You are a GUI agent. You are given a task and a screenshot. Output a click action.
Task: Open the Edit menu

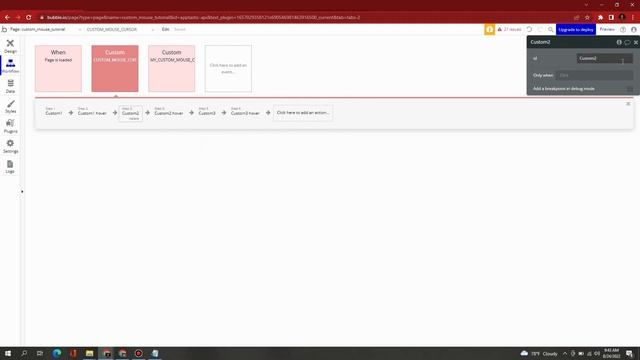coord(165,29)
